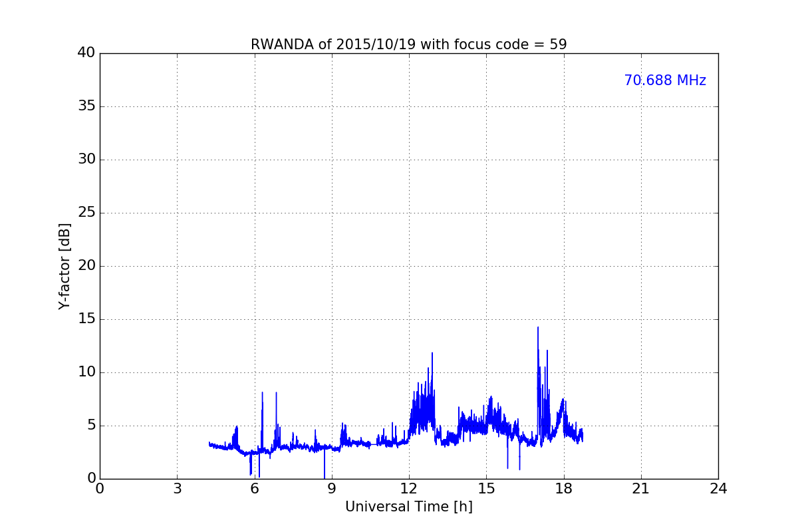This screenshot has height=532, width=798.
Task: Click x-axis tick label 3
Action: pos(177,488)
